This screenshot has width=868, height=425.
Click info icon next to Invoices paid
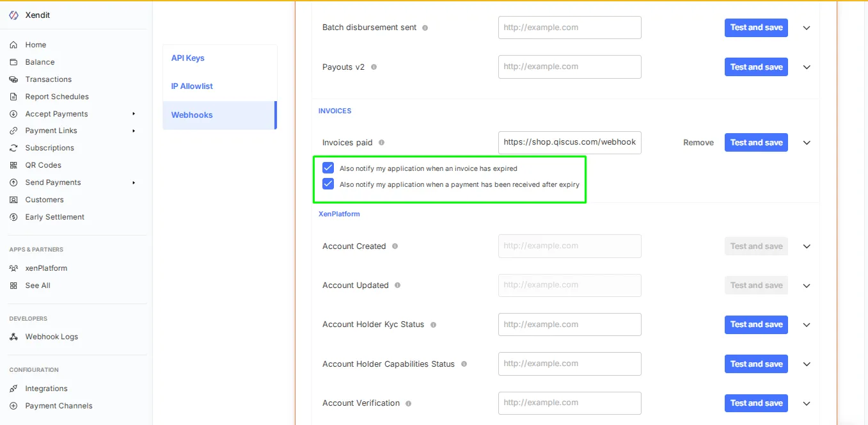(x=381, y=143)
